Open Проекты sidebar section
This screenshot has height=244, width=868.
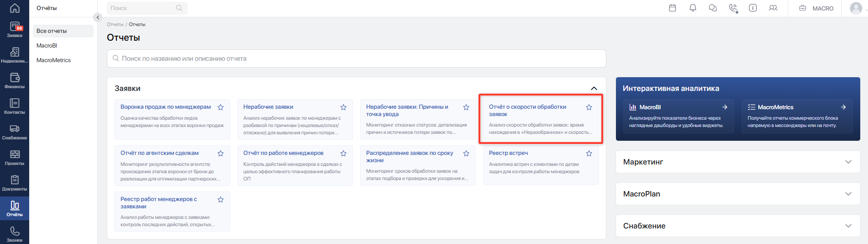[15, 158]
